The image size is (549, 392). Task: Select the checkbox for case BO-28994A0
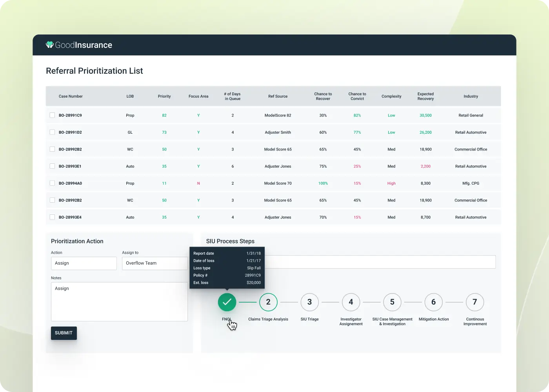[52, 183]
